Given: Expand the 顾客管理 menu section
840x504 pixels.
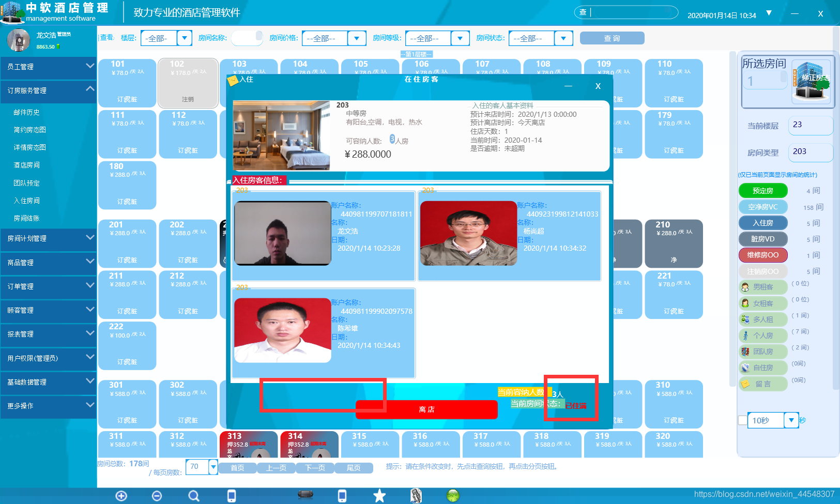Looking at the screenshot, I should coord(48,310).
